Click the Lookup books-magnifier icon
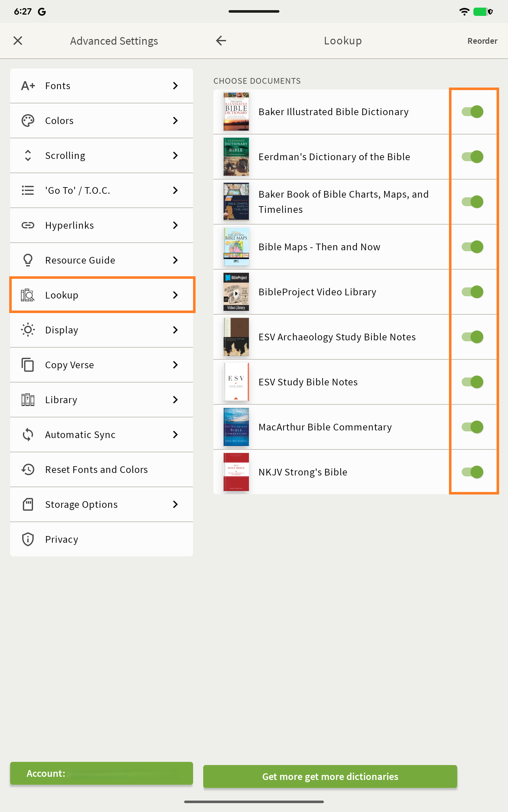Image resolution: width=508 pixels, height=812 pixels. click(28, 295)
